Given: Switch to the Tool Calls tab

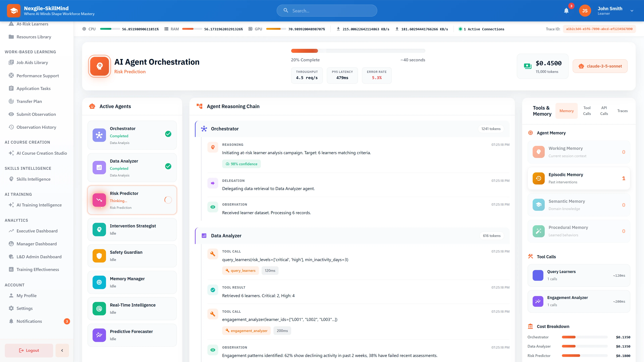Looking at the screenshot, I should point(587,111).
